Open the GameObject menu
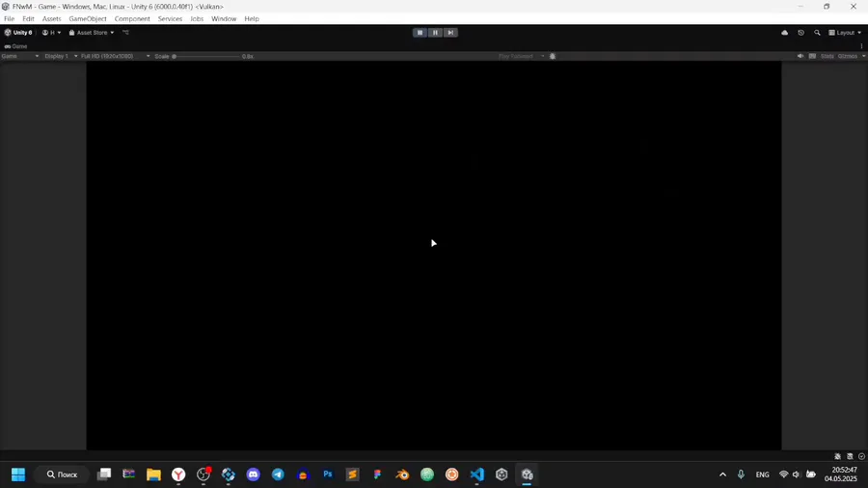 tap(88, 19)
